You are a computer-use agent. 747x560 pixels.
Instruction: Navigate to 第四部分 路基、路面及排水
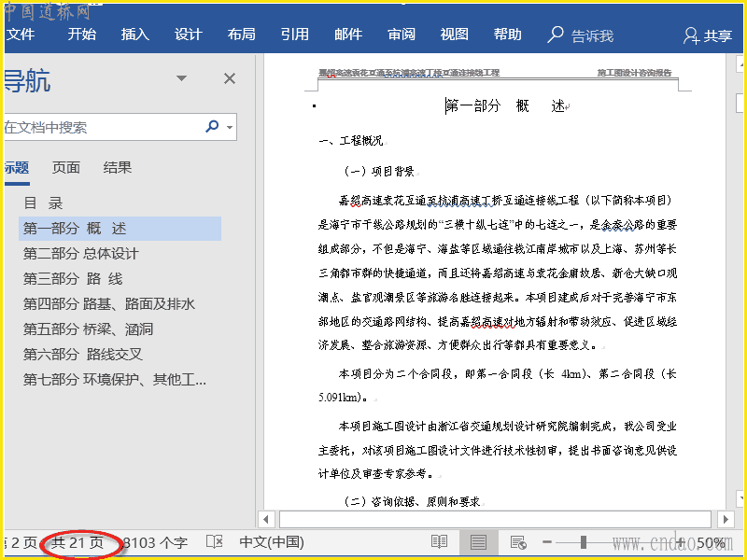coord(109,304)
